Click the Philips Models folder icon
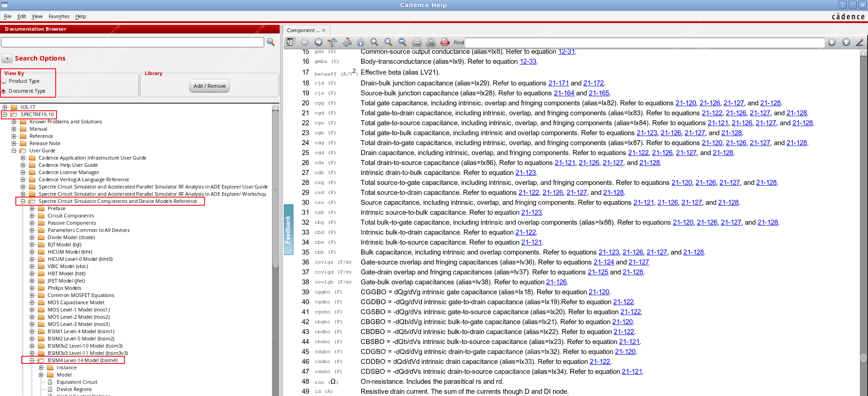 [41, 288]
